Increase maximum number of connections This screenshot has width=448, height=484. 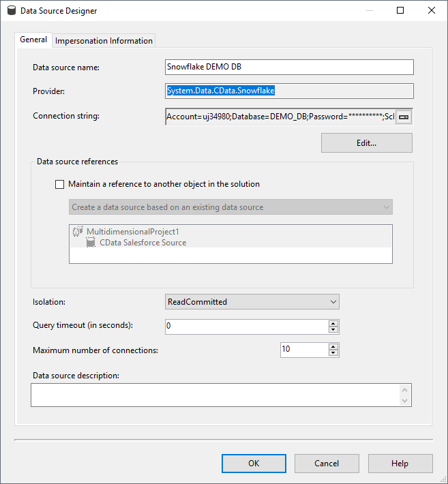(333, 346)
